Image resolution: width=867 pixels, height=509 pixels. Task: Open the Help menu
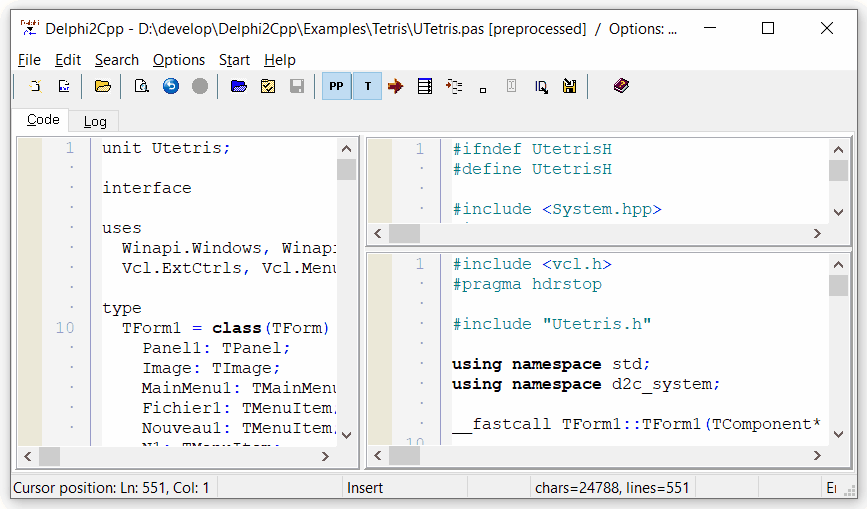click(x=280, y=60)
